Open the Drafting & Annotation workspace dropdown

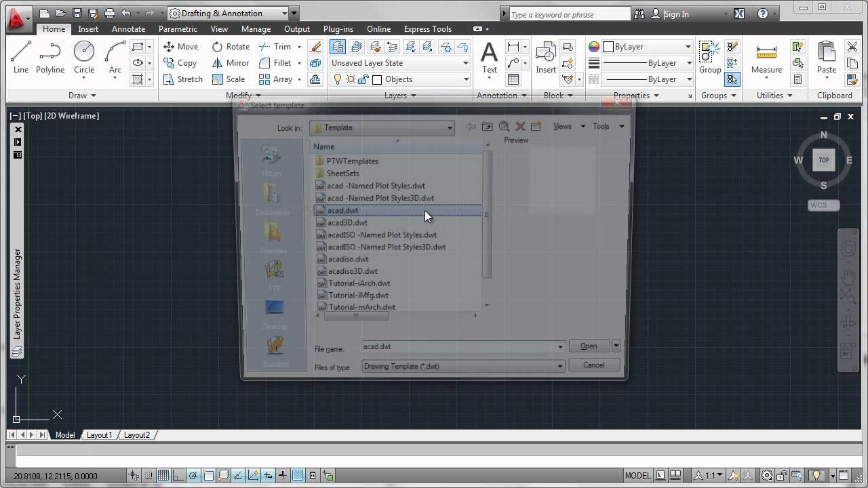tap(228, 14)
